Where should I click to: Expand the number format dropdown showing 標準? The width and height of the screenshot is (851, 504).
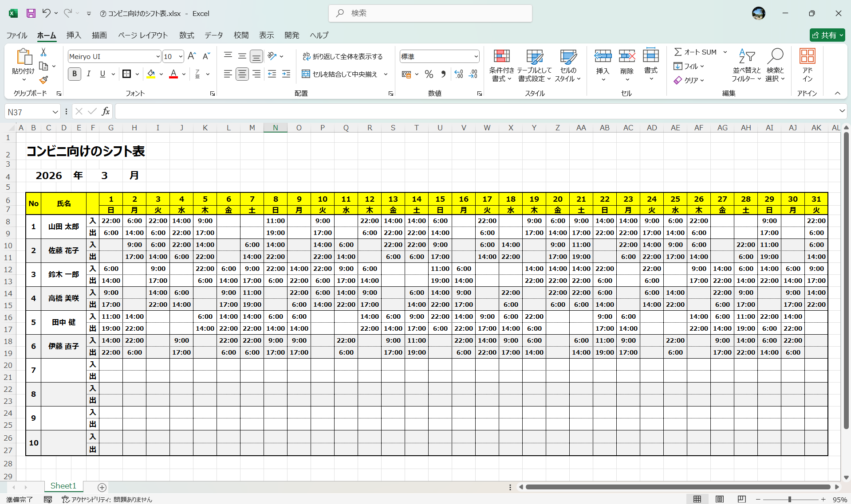click(x=476, y=56)
